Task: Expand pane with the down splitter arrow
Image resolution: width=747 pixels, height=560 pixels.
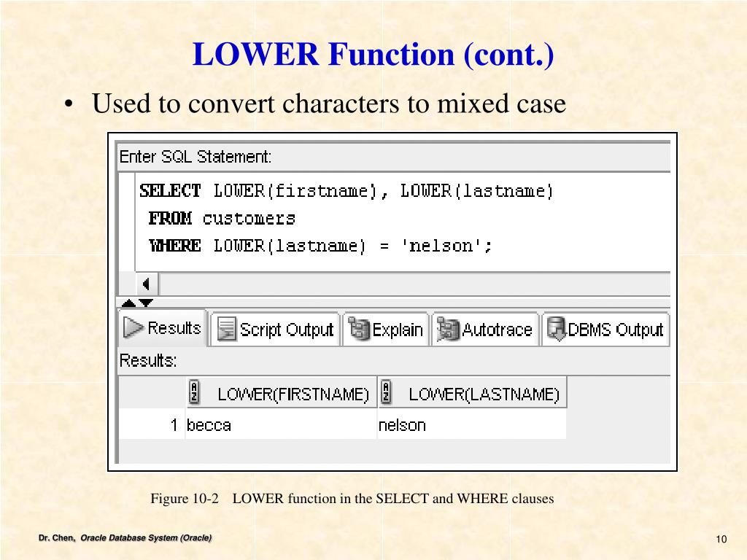Action: 146,303
